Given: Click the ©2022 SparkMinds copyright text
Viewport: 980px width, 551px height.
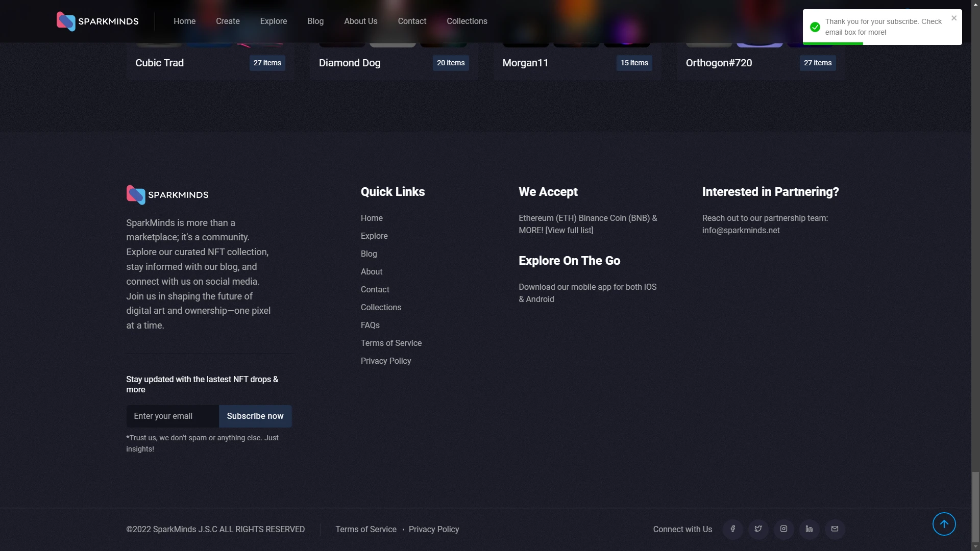Looking at the screenshot, I should tap(215, 529).
